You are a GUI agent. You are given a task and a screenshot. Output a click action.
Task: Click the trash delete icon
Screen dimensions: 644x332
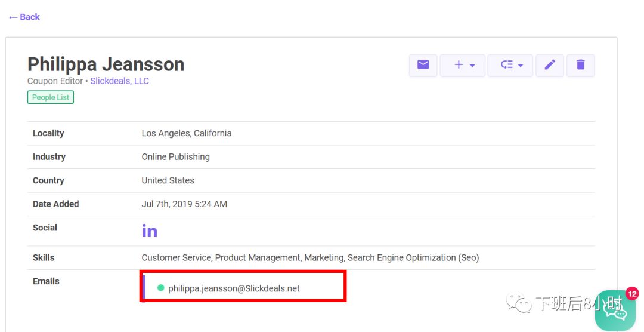point(580,66)
